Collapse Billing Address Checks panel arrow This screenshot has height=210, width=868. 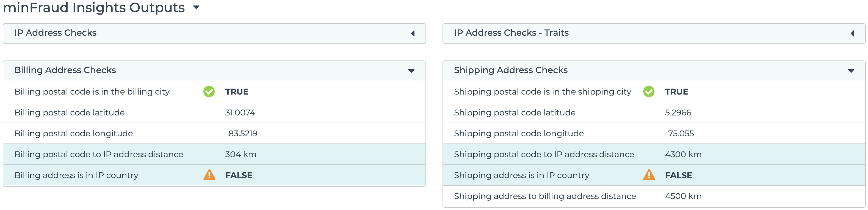(411, 71)
